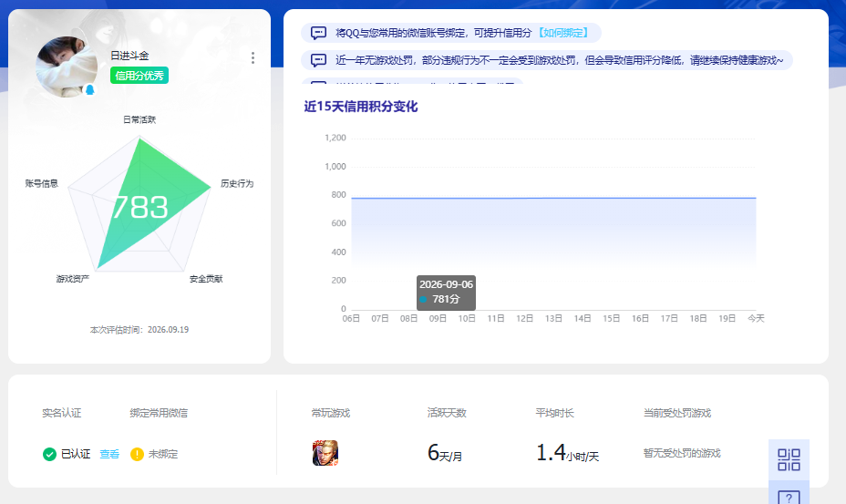Select the 日常活跃 radar label

(x=139, y=119)
